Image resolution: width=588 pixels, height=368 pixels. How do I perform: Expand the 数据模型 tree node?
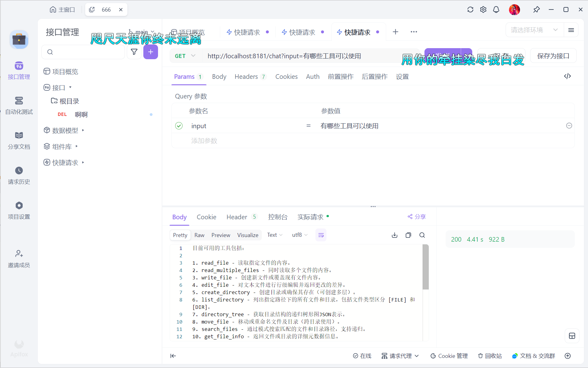point(83,130)
